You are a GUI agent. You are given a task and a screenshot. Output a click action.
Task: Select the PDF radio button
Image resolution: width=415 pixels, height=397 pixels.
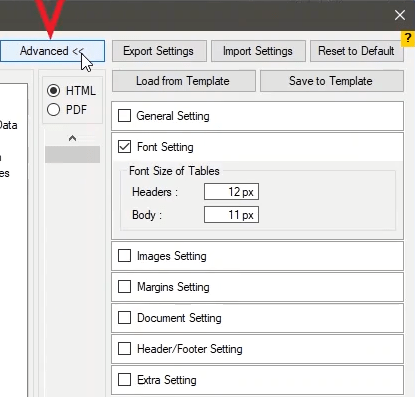click(54, 110)
